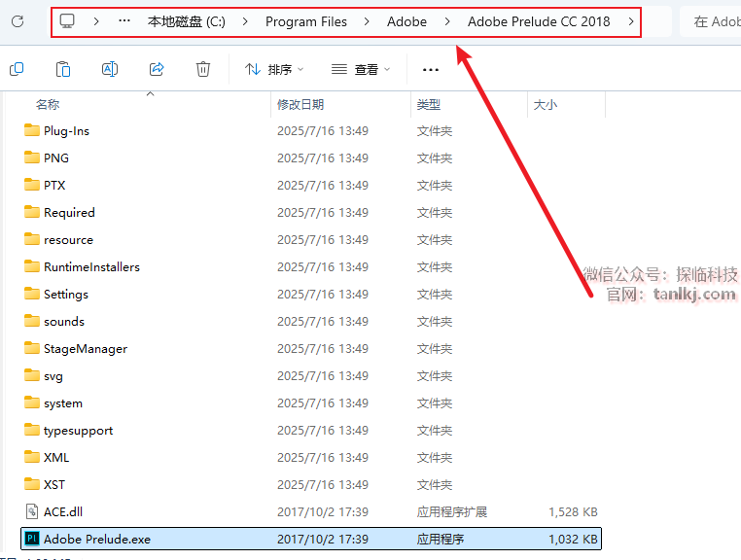Viewport: 741px width, 560px height.
Task: Go to Program Files in the breadcrumb
Action: pyautogui.click(x=305, y=21)
